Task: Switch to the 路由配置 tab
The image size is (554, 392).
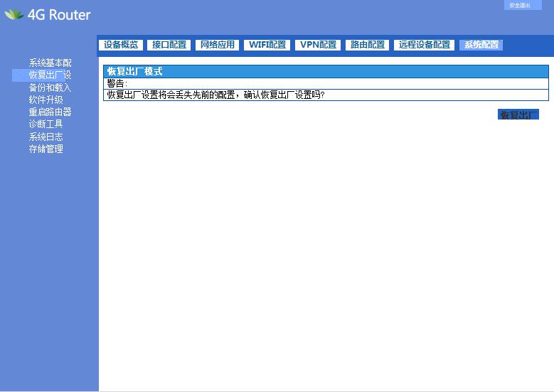Action: [x=368, y=45]
